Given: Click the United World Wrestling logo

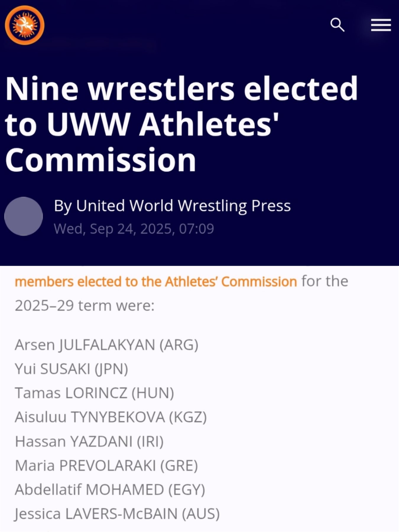Looking at the screenshot, I should click(25, 25).
